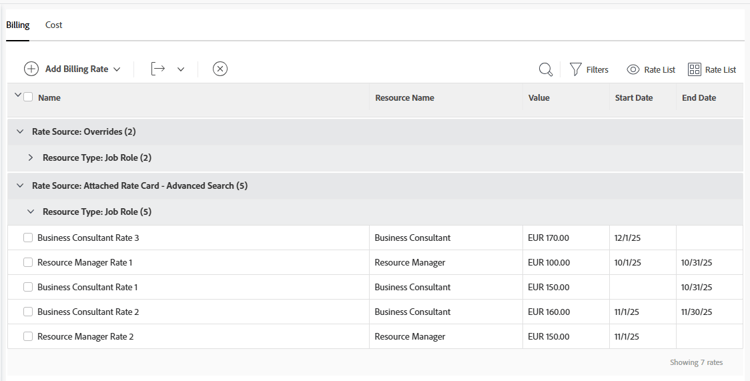Collapse all groups chevron in Name header
The image size is (750, 381).
point(18,95)
